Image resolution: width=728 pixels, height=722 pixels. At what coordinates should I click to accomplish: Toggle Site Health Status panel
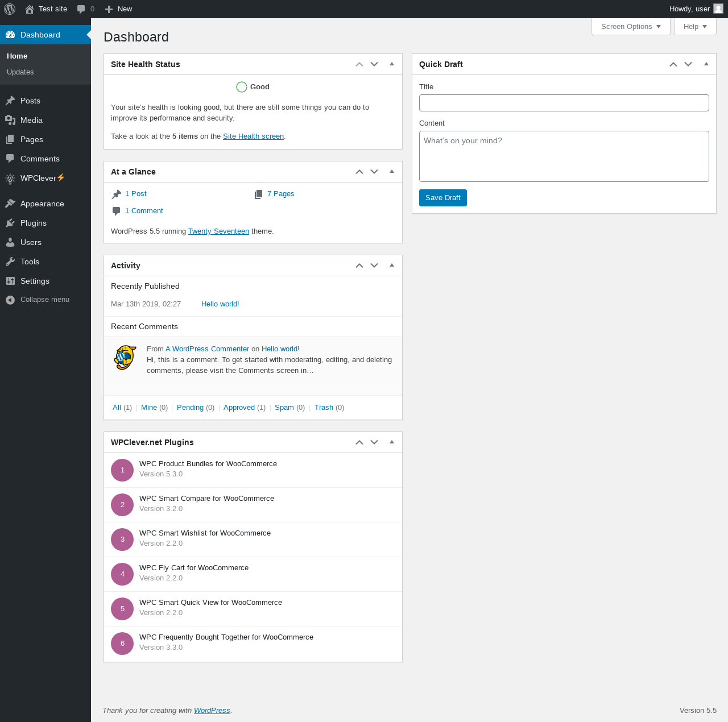click(392, 64)
